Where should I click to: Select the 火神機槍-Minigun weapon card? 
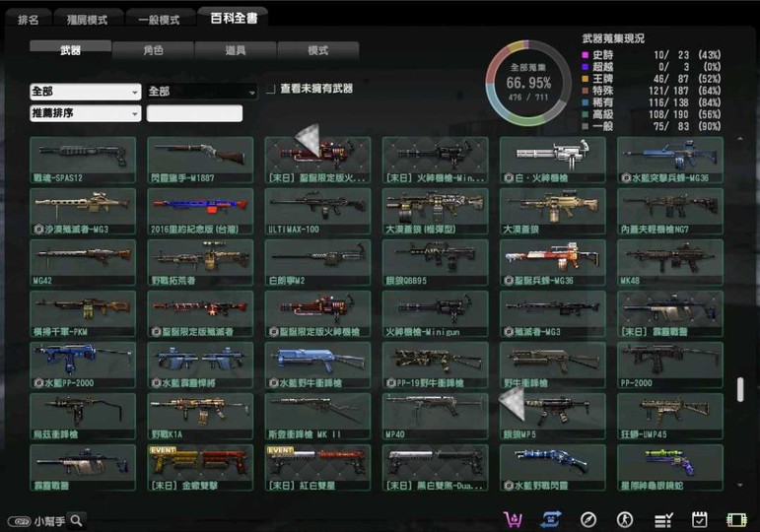436,314
